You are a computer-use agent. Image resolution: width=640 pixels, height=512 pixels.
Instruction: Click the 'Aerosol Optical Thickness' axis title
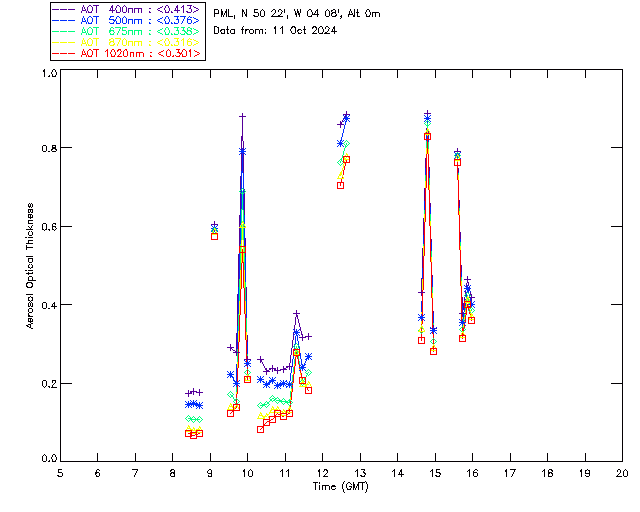(x=29, y=266)
